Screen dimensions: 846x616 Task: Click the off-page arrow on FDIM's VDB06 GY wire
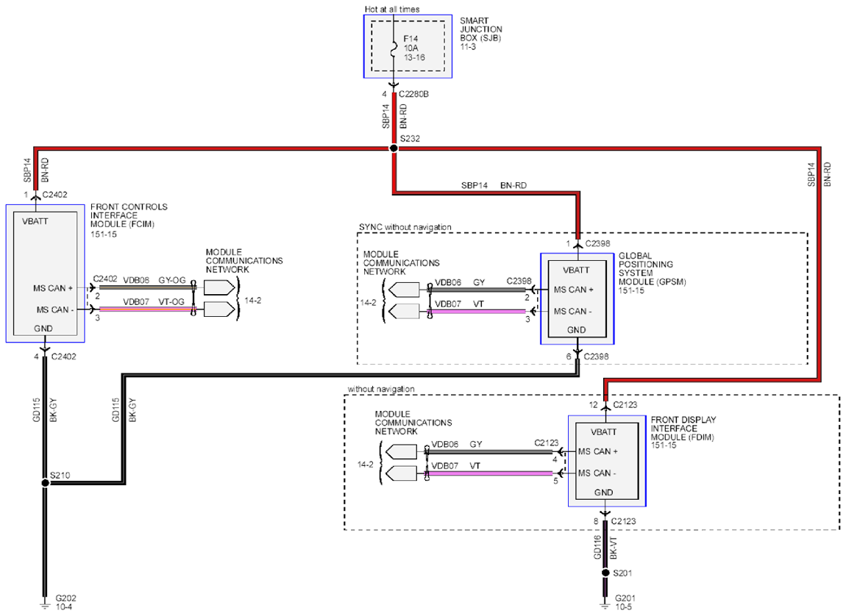tap(402, 451)
